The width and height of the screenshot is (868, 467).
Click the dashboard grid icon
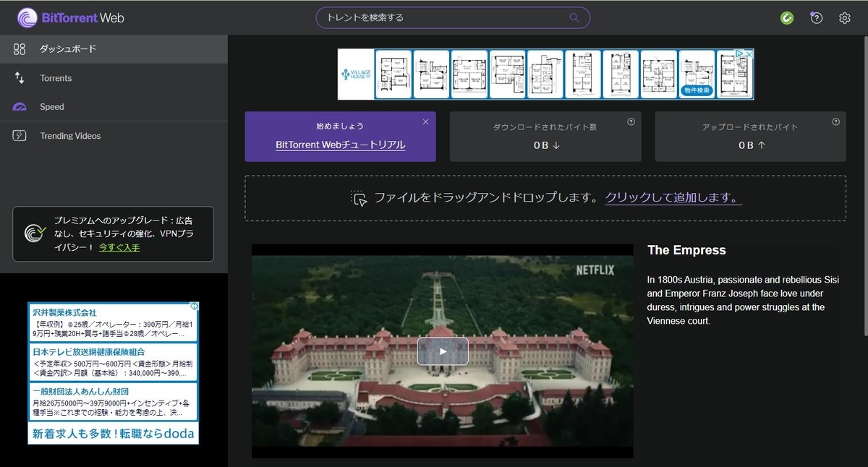(20, 49)
